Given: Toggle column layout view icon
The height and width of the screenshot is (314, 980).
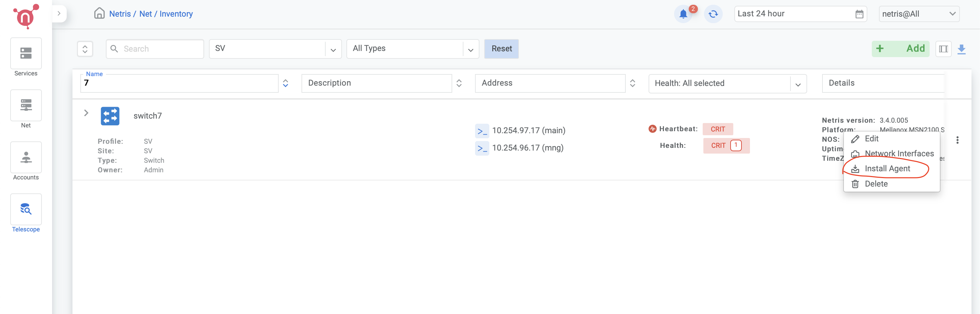Looking at the screenshot, I should [943, 49].
